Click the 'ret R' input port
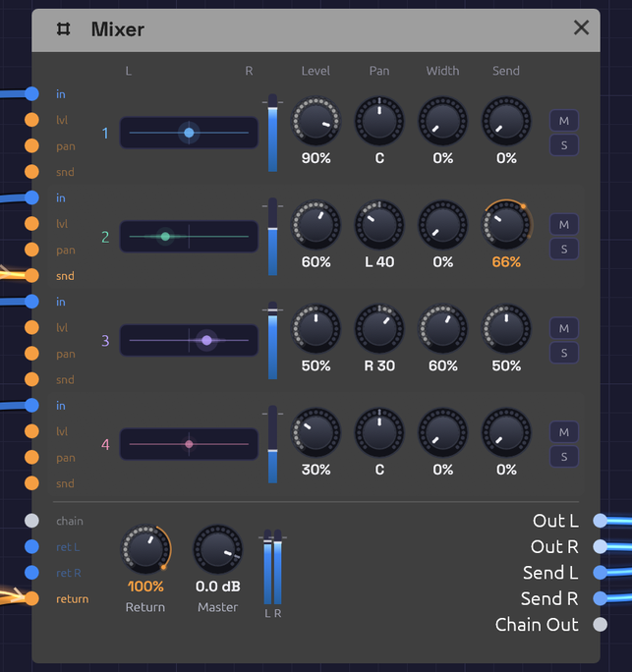The width and height of the screenshot is (632, 672). 31,573
